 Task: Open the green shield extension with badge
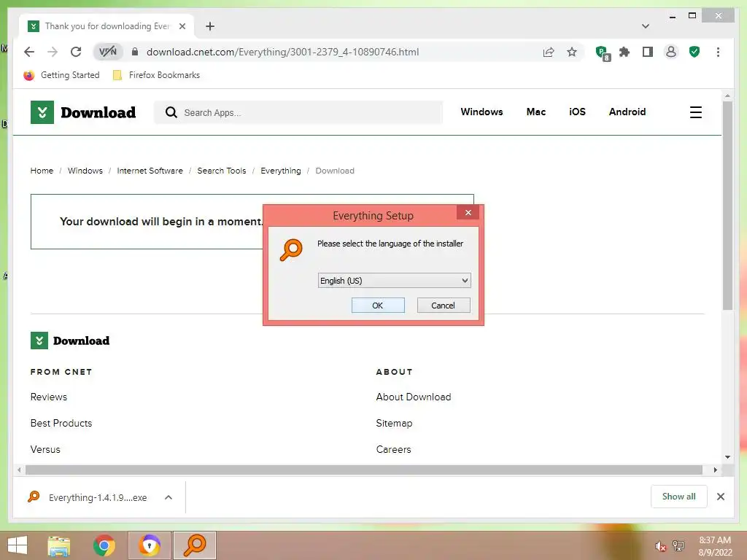(603, 52)
